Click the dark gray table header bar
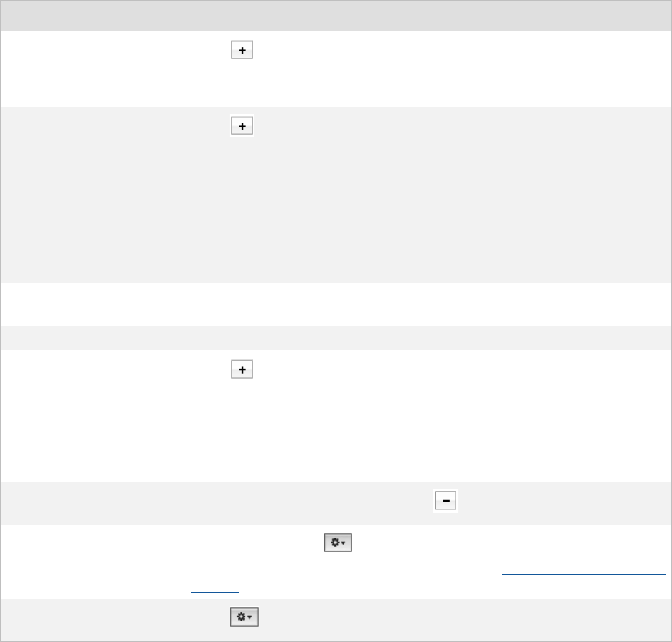672x642 pixels. pos(336,15)
